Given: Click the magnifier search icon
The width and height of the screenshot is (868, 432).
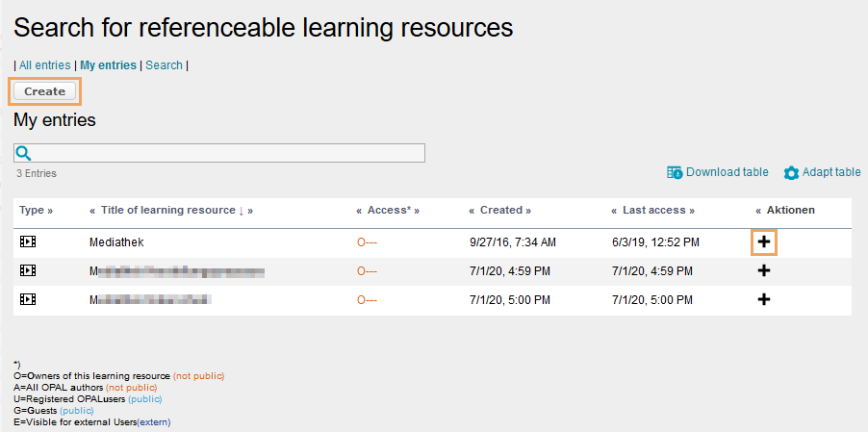Looking at the screenshot, I should point(24,153).
